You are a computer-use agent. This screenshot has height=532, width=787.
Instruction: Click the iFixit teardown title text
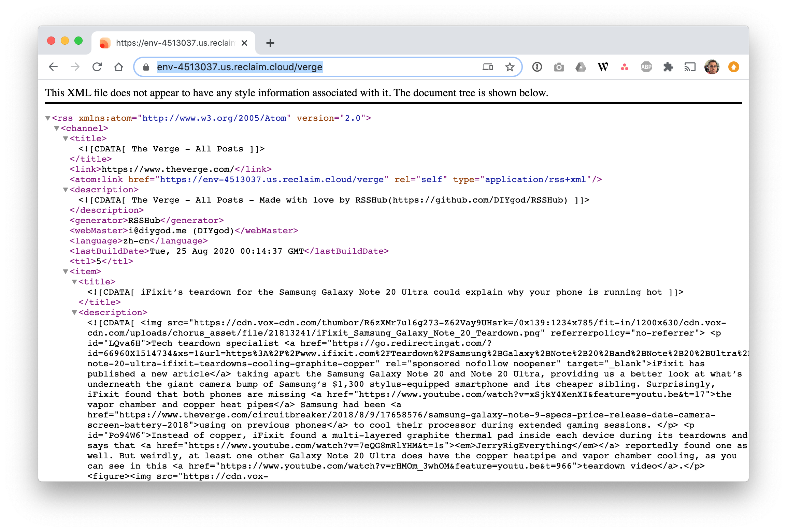coord(385,292)
